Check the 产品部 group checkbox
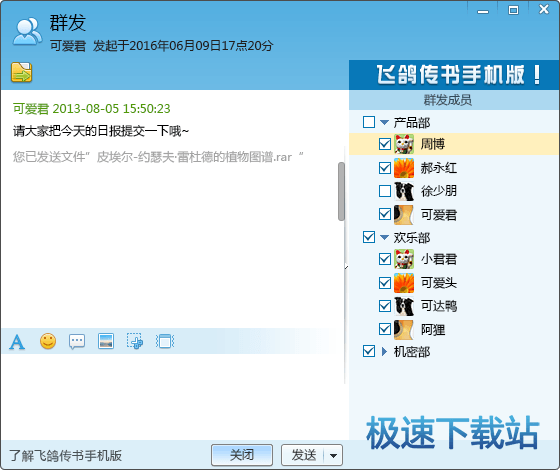The height and width of the screenshot is (470, 560). pyautogui.click(x=369, y=122)
